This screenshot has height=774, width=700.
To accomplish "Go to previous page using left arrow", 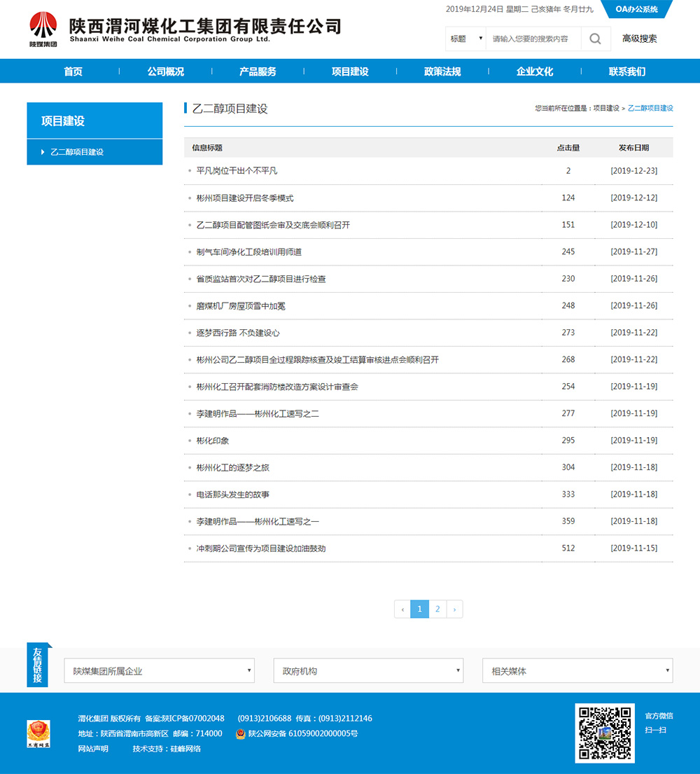I will tap(402, 609).
